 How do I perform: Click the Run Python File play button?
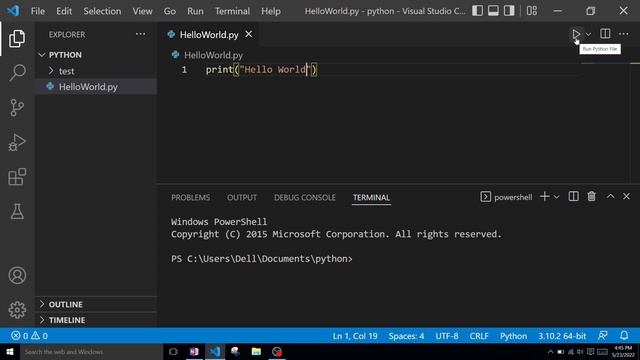(x=576, y=34)
